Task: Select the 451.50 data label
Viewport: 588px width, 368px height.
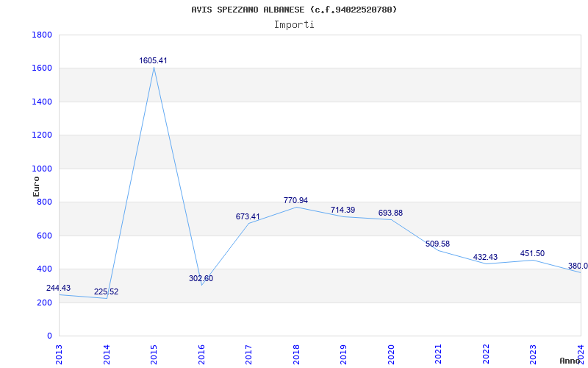Action: [x=532, y=253]
